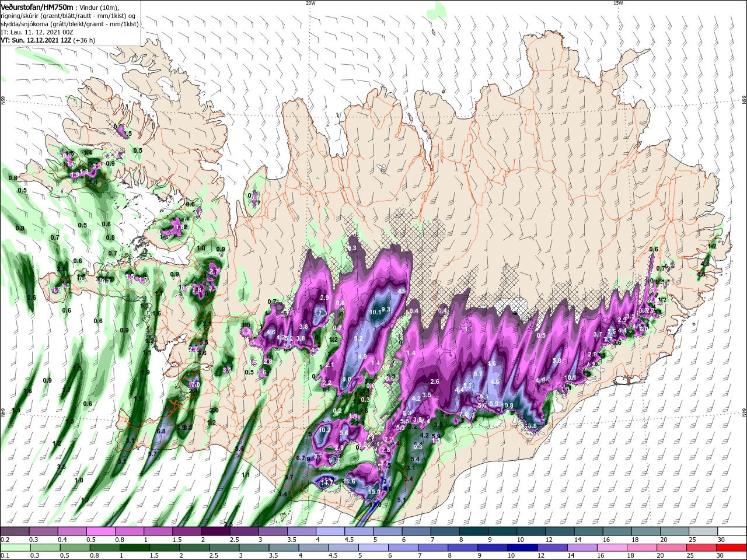Pick the palest green 0.1–0.3 rain swatch
This screenshot has height=560, width=747.
(14, 548)
